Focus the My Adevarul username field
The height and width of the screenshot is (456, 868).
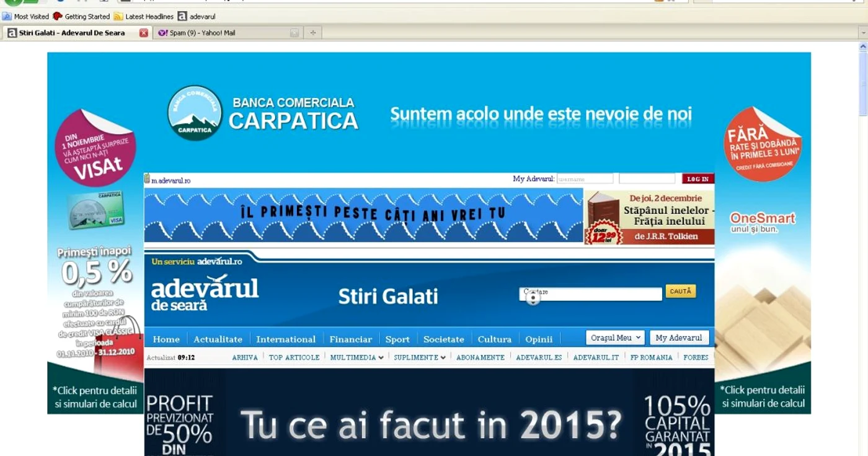[585, 179]
